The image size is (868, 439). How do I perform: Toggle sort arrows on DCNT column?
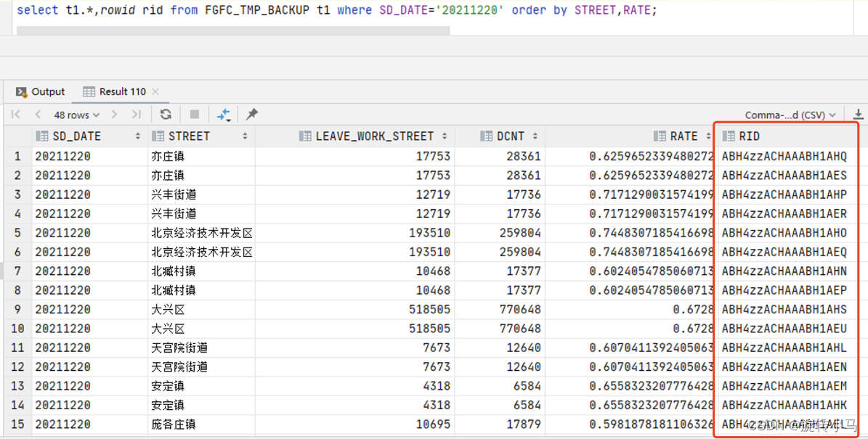pyautogui.click(x=535, y=136)
